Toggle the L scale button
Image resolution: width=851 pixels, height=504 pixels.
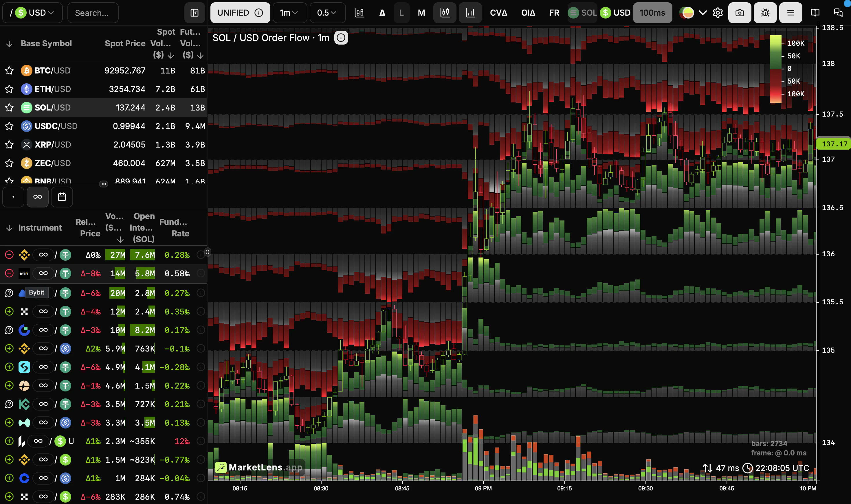tap(401, 13)
